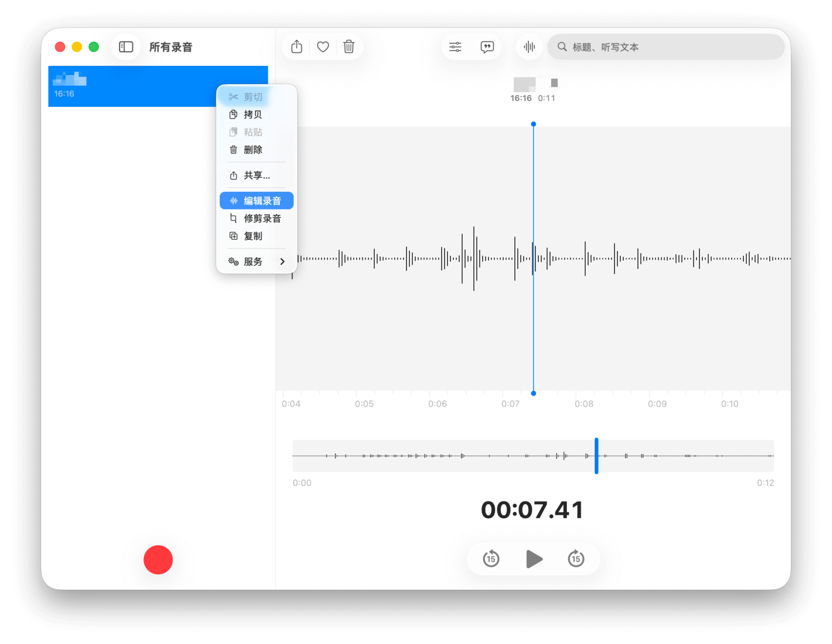Click the share icon in the toolbar

pyautogui.click(x=296, y=47)
